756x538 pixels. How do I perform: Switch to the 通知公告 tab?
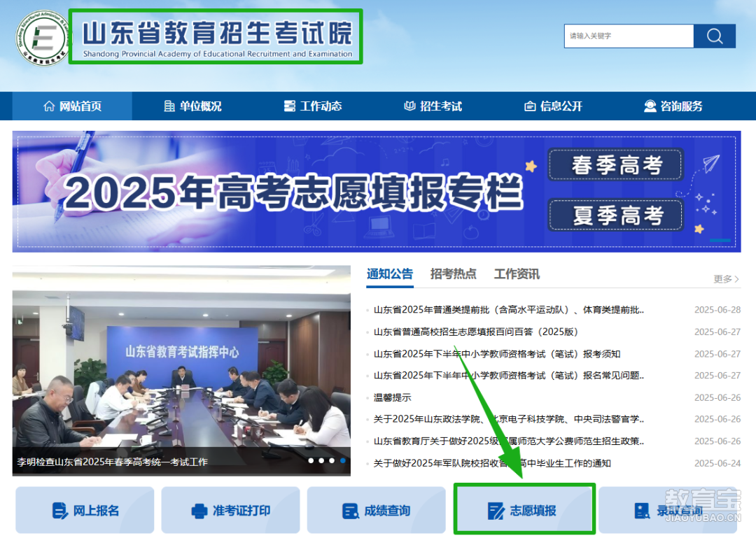tap(390, 274)
